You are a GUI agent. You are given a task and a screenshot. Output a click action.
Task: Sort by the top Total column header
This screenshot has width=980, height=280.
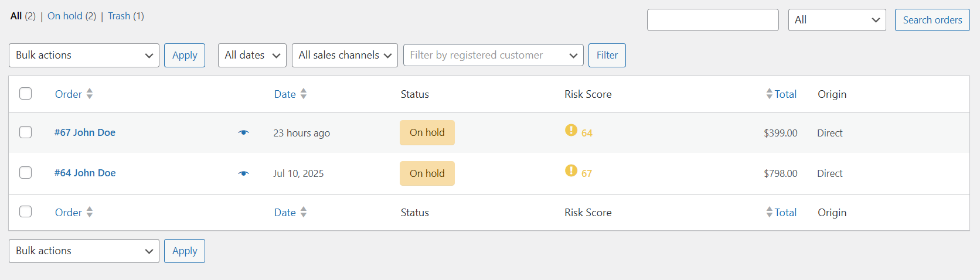785,94
